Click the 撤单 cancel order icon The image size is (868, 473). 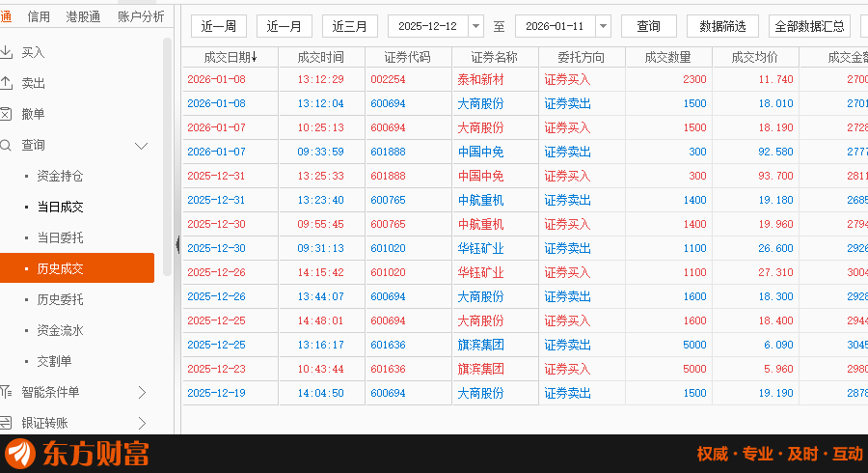tap(6, 114)
